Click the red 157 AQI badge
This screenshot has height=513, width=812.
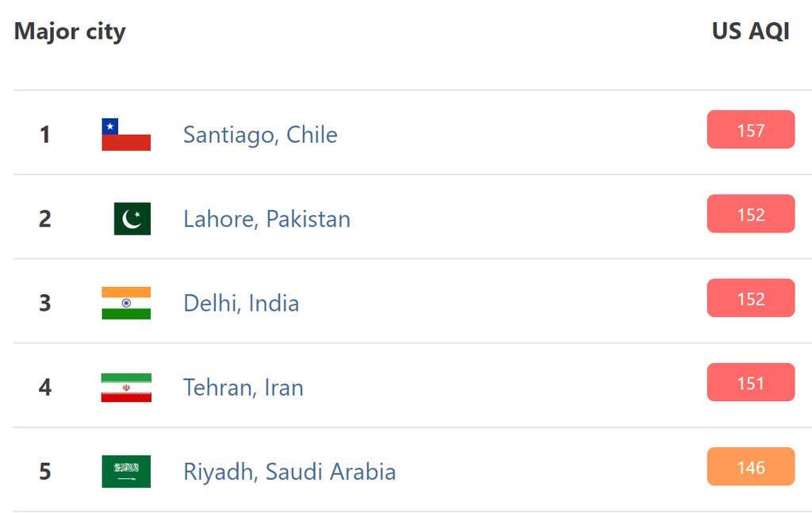tap(750, 130)
